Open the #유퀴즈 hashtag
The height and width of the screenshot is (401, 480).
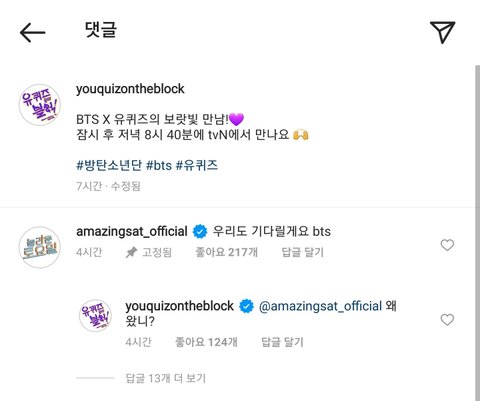tap(197, 165)
